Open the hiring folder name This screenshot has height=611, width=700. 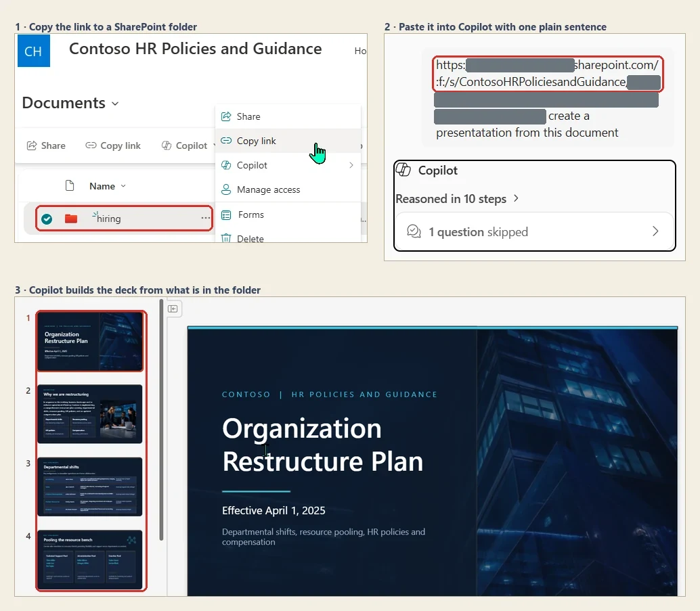108,219
